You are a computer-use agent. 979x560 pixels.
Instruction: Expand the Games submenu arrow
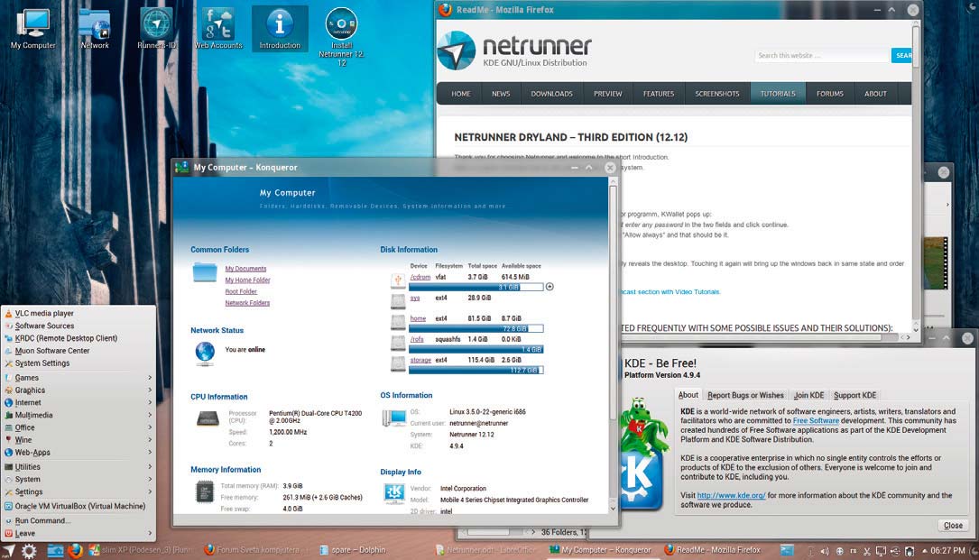click(150, 378)
